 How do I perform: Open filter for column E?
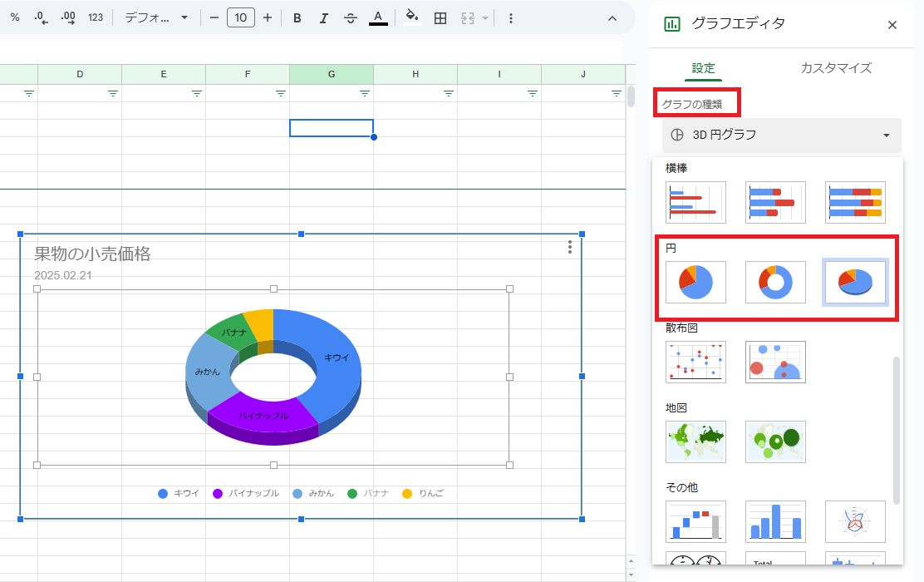(x=197, y=93)
